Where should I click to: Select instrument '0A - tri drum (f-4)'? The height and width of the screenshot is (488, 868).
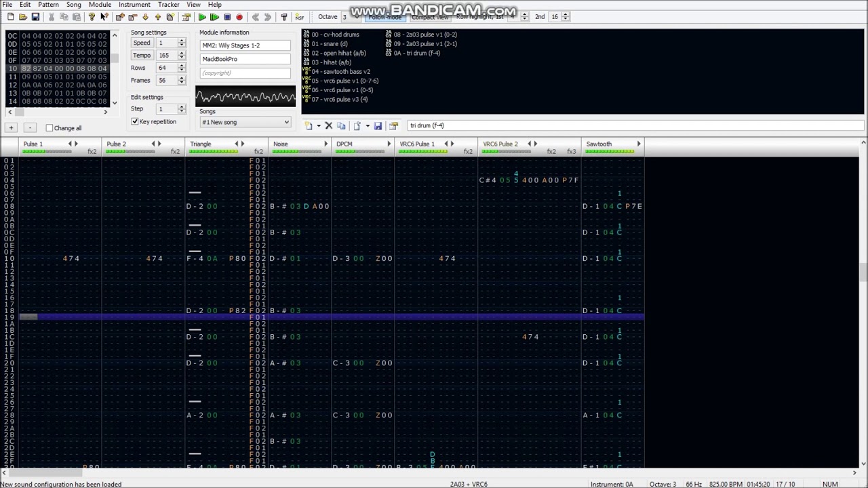[x=412, y=53]
